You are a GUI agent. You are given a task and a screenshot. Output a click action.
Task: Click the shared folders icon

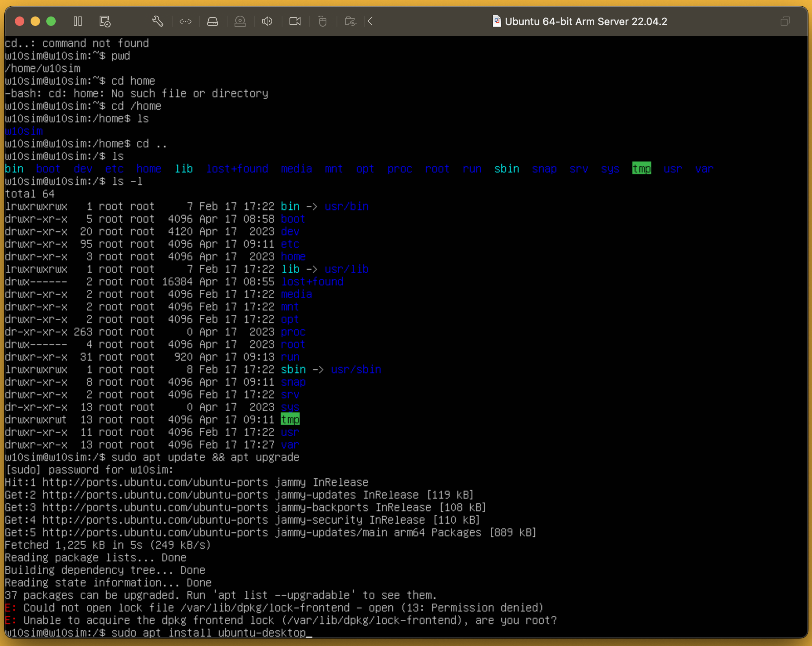click(x=350, y=21)
